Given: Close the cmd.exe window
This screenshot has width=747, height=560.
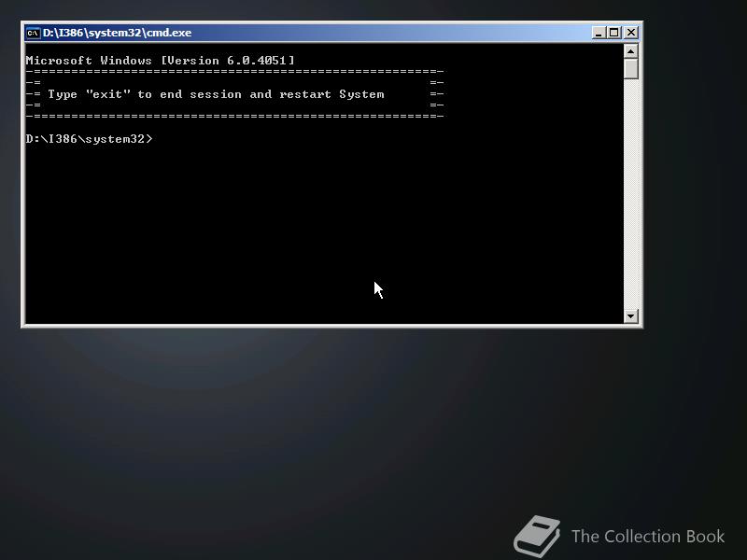Looking at the screenshot, I should (x=631, y=33).
